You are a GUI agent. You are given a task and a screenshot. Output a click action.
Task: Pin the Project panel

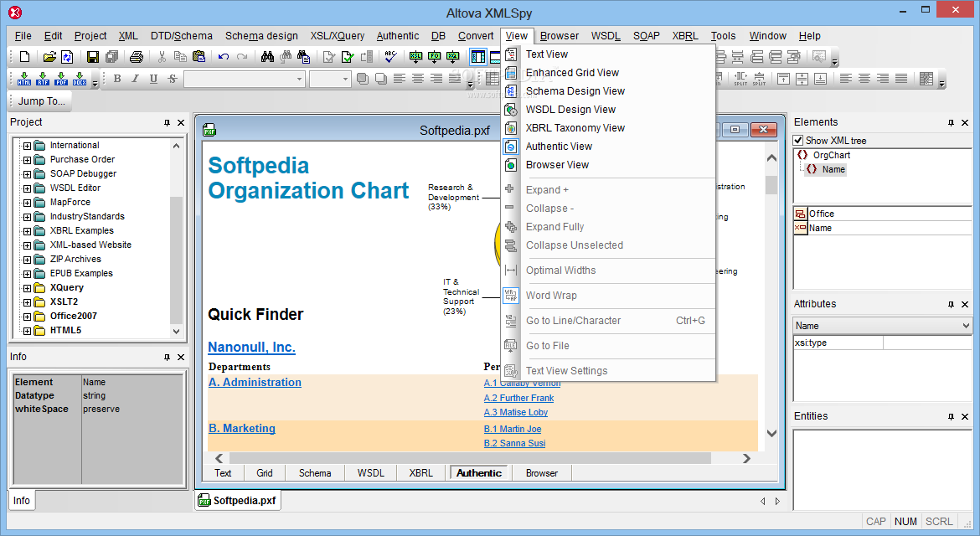click(x=167, y=122)
